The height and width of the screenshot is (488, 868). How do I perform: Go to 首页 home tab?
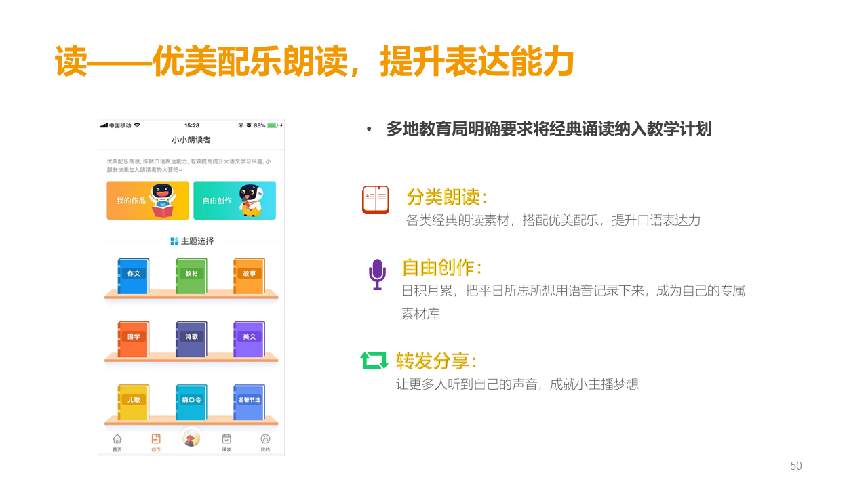(x=117, y=443)
